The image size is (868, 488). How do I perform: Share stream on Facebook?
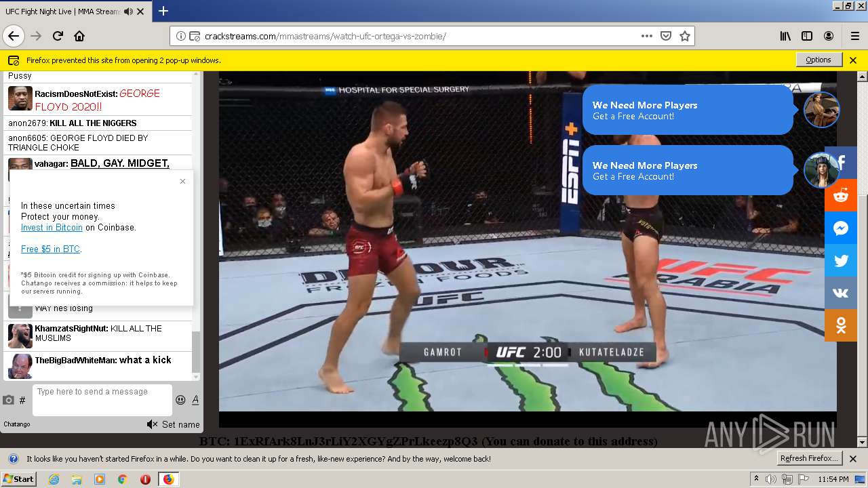[841, 163]
